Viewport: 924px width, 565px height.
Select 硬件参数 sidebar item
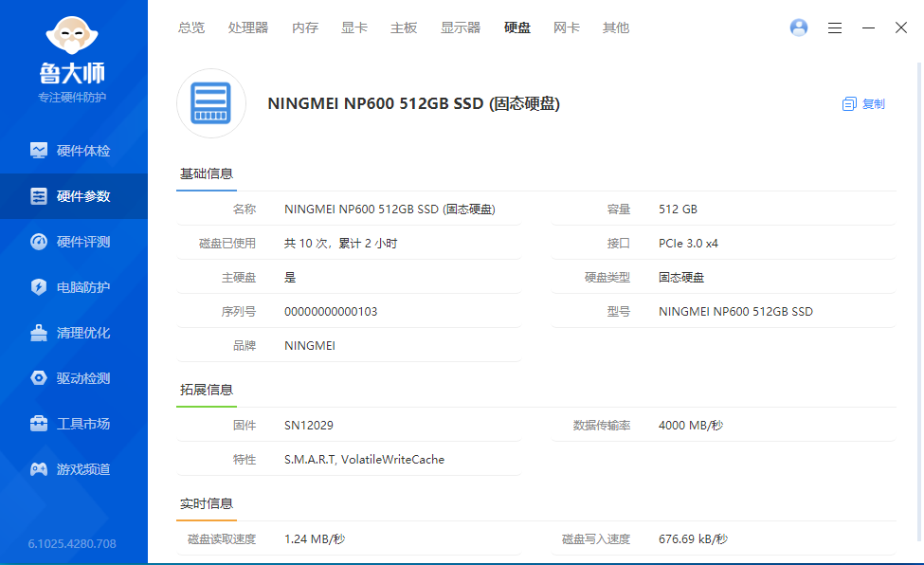pos(74,196)
